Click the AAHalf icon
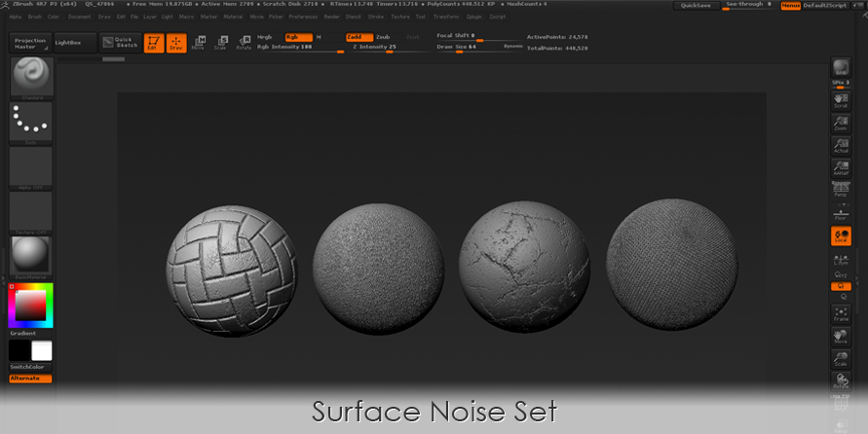The height and width of the screenshot is (434, 868). point(841,168)
